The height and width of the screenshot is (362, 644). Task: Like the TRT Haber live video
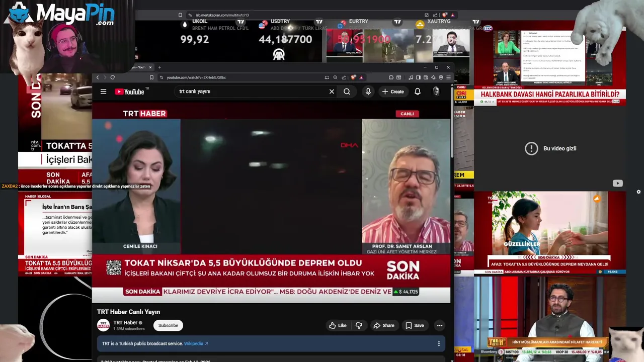(x=338, y=325)
